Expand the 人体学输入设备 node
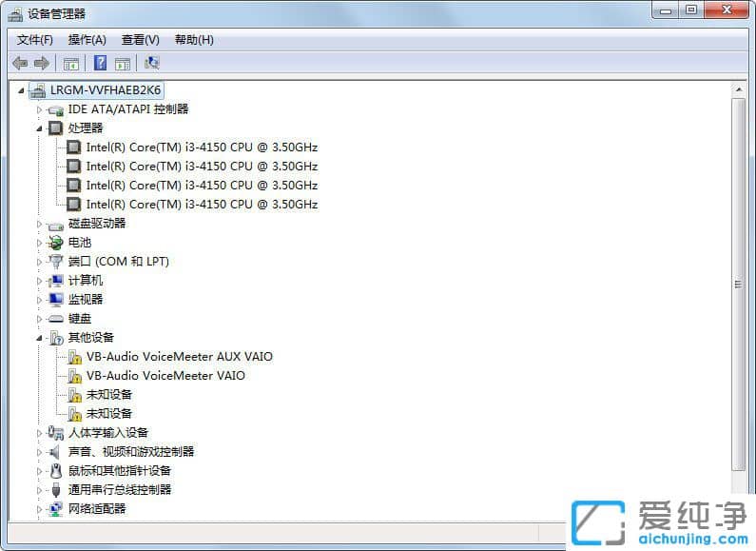This screenshot has width=756, height=551. 40,433
